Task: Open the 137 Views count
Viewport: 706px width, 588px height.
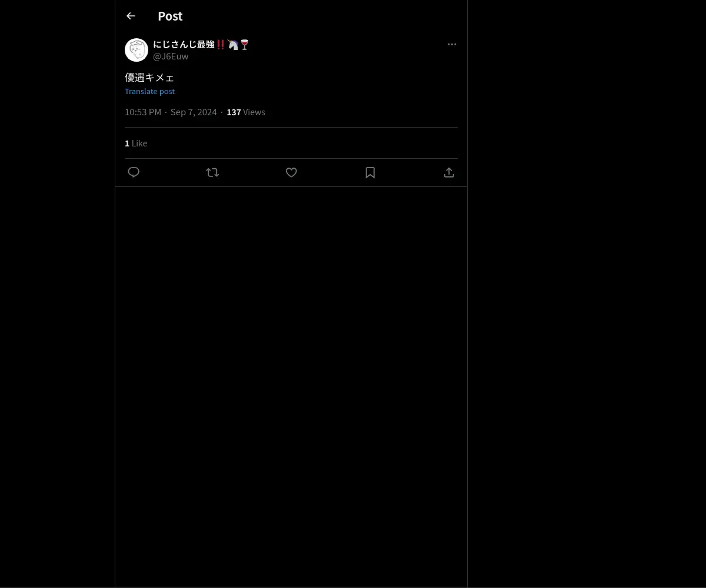Action: tap(246, 112)
